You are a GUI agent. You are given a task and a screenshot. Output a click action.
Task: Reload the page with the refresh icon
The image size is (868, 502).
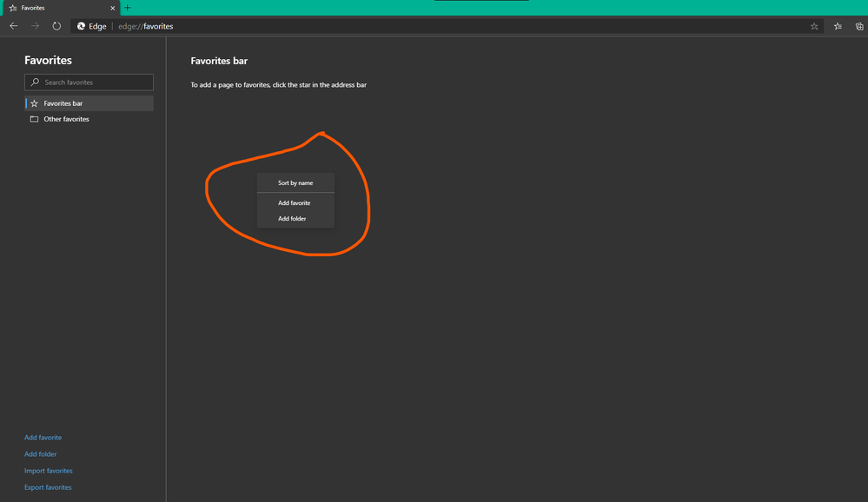56,26
